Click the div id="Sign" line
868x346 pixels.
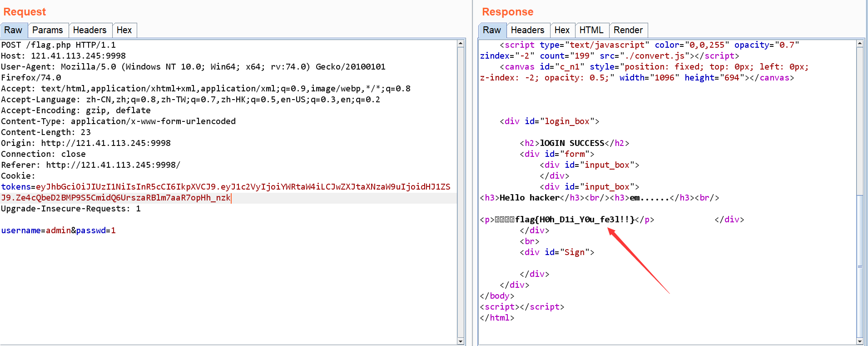click(x=557, y=252)
